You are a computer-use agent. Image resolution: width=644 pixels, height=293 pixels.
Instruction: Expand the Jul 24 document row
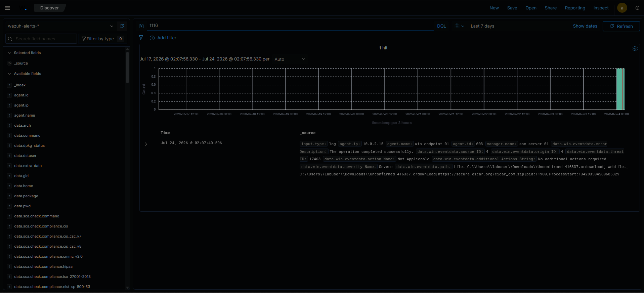(146, 144)
